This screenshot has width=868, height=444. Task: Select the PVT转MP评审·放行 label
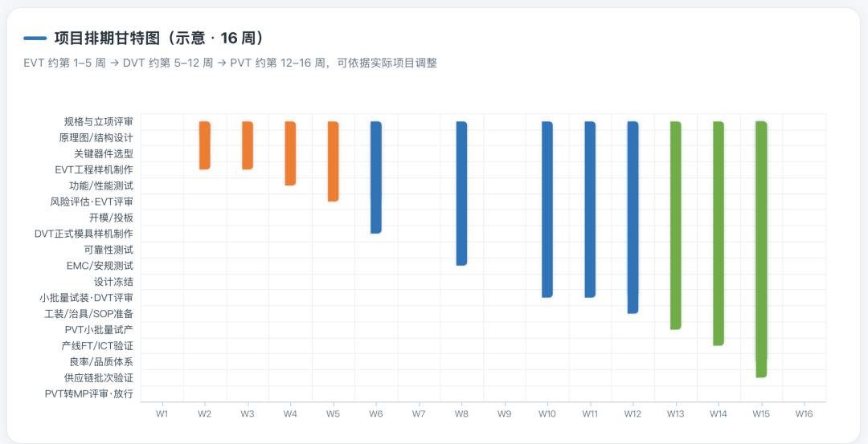[x=89, y=393]
